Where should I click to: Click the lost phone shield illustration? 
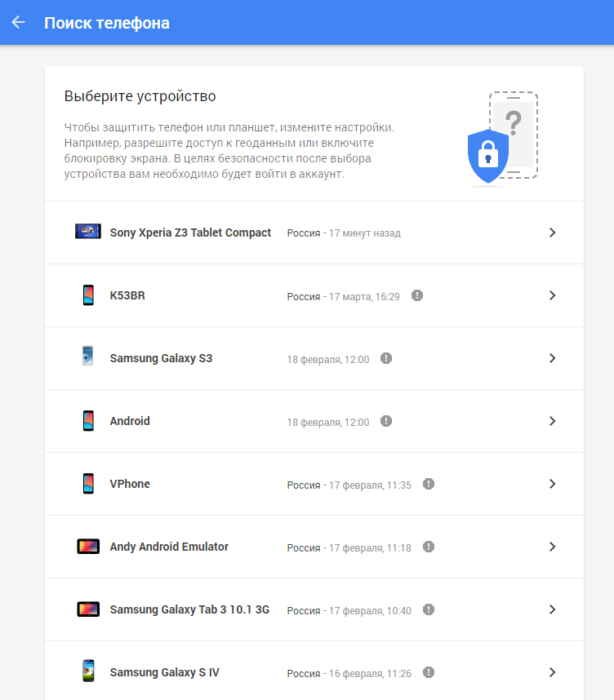pyautogui.click(x=503, y=139)
